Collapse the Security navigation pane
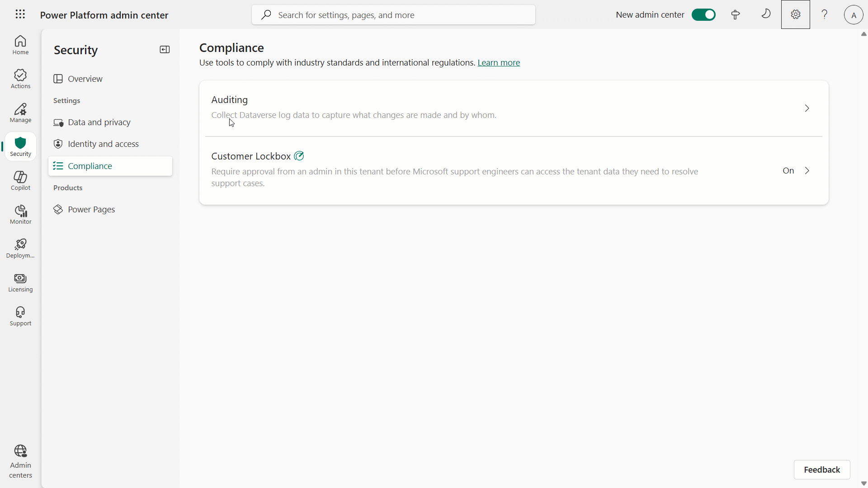This screenshot has height=488, width=868. pos(165,50)
